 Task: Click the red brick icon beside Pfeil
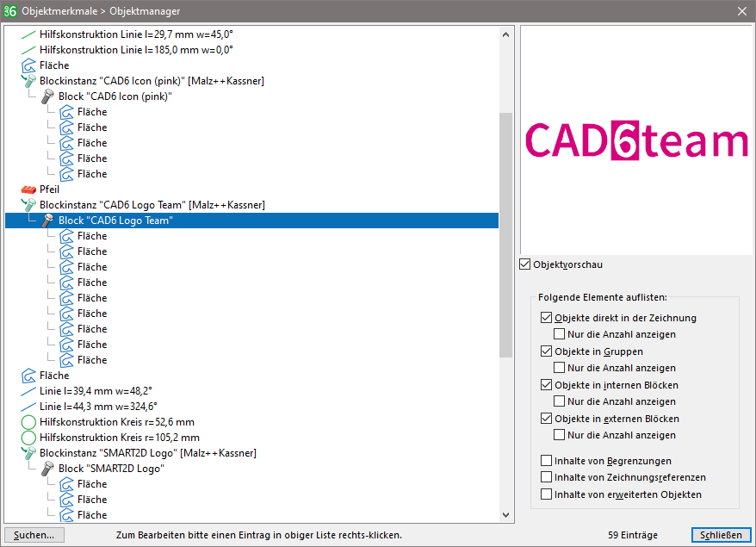(28, 190)
